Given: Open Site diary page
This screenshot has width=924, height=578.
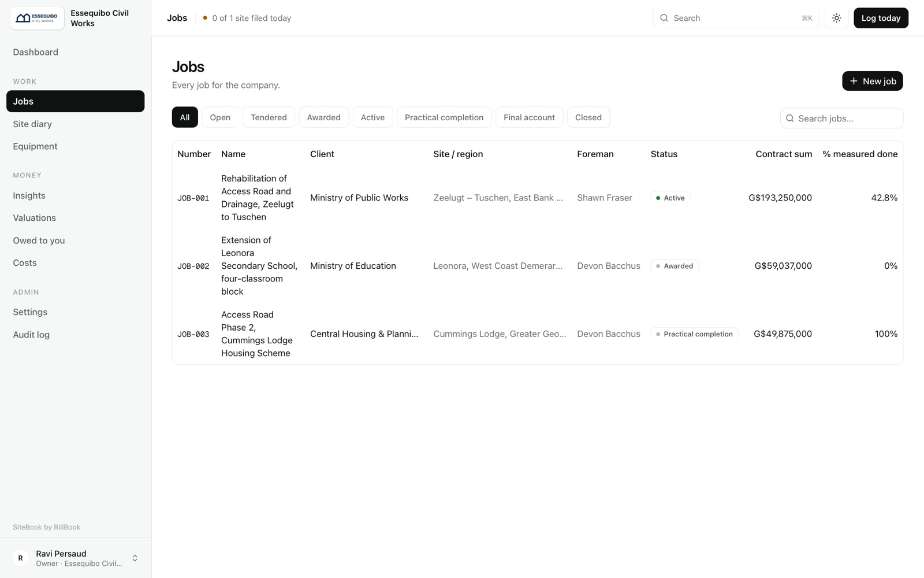Looking at the screenshot, I should (x=75, y=124).
